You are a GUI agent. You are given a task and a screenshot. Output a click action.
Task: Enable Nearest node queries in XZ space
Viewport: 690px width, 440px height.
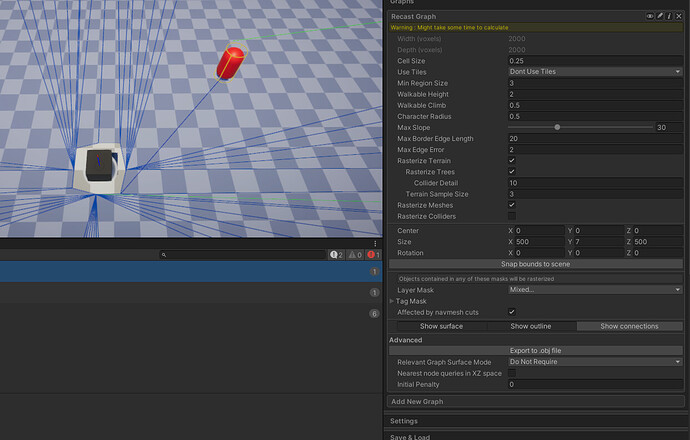(x=512, y=373)
